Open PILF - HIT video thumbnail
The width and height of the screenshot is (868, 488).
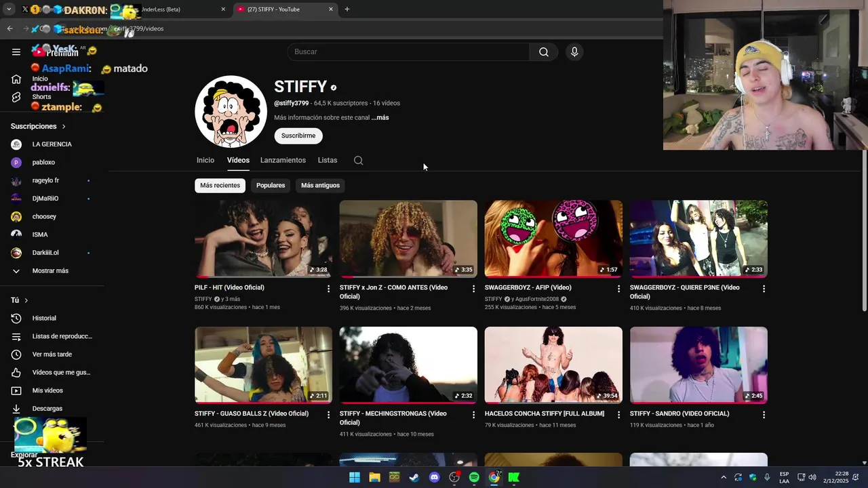coord(263,239)
